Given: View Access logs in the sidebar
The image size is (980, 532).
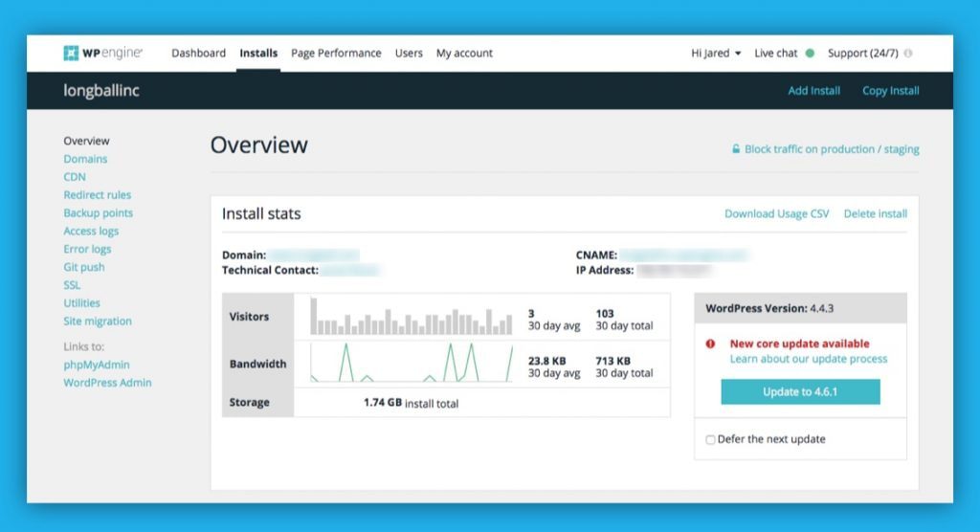Looking at the screenshot, I should point(91,232).
